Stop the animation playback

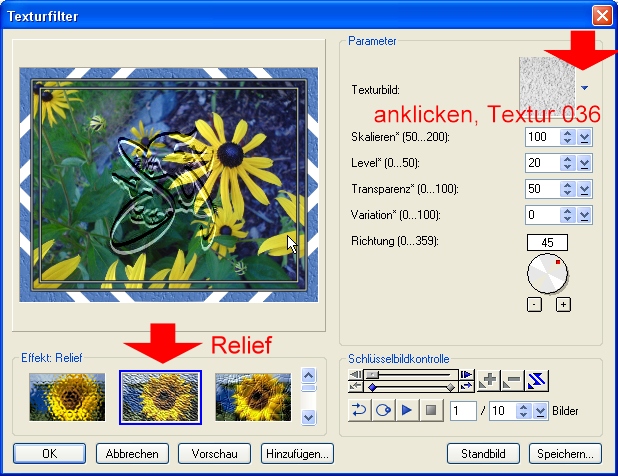click(431, 410)
